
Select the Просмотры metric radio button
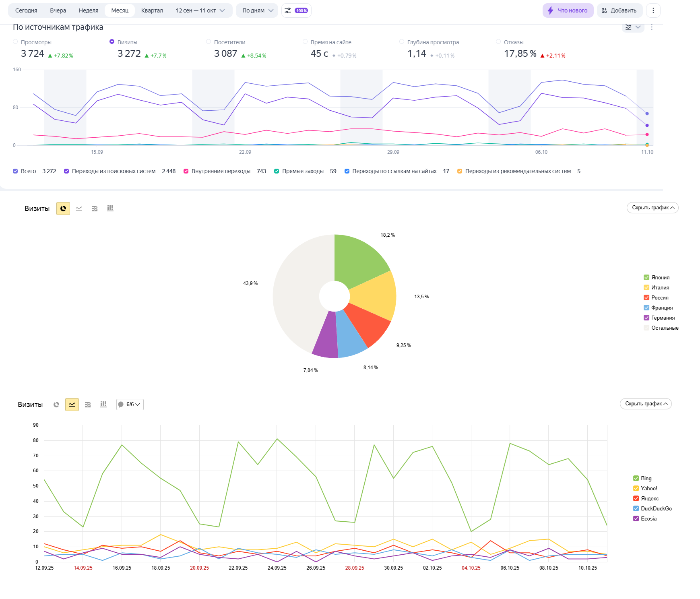pyautogui.click(x=15, y=42)
